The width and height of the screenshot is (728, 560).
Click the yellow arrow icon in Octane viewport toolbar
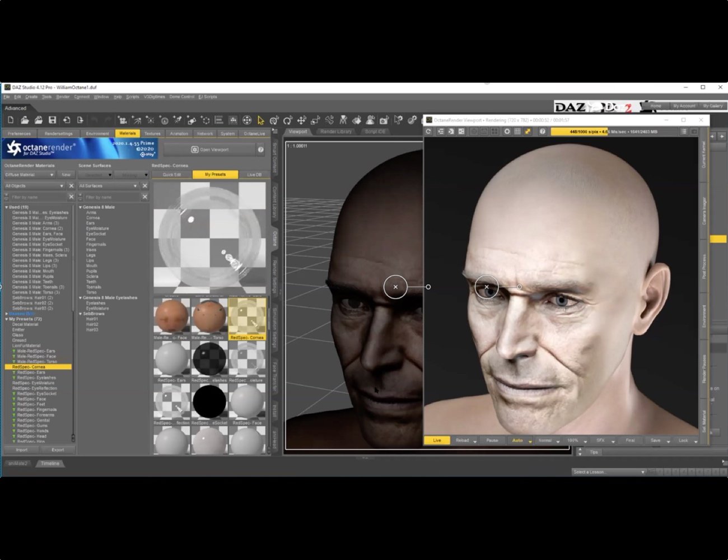528,132
